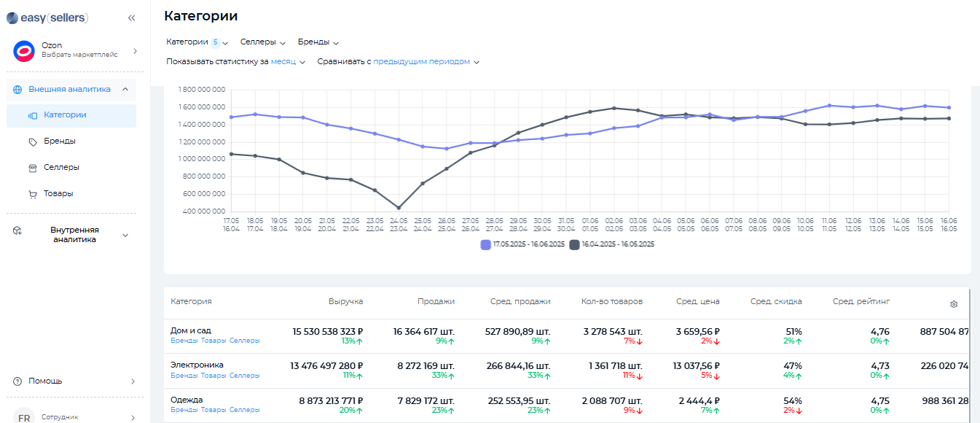Click the Товары cart icon in sidebar
This screenshot has height=423, width=980.
pos(32,194)
